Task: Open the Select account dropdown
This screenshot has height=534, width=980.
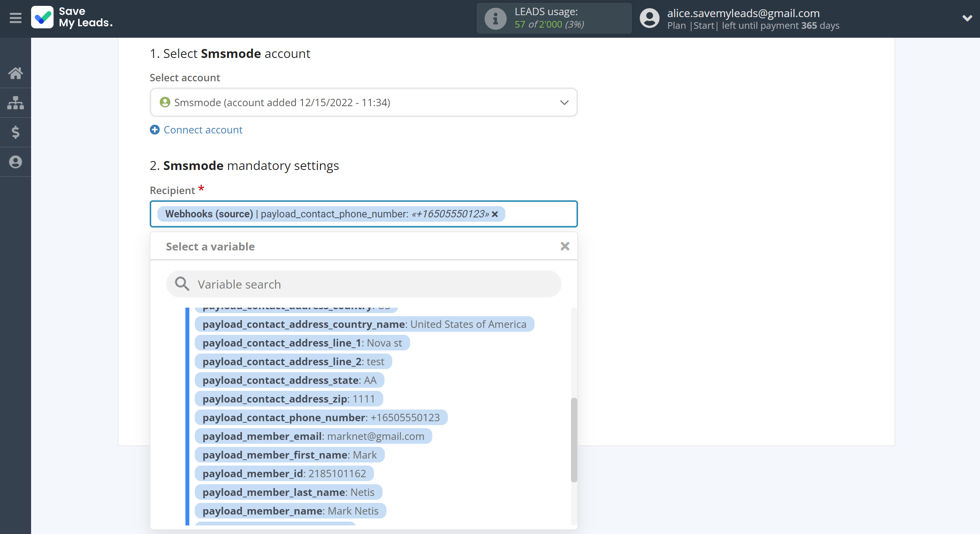Action: 363,102
